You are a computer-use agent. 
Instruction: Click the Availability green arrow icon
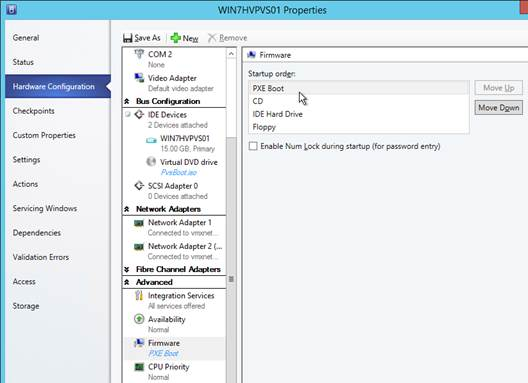(x=139, y=319)
